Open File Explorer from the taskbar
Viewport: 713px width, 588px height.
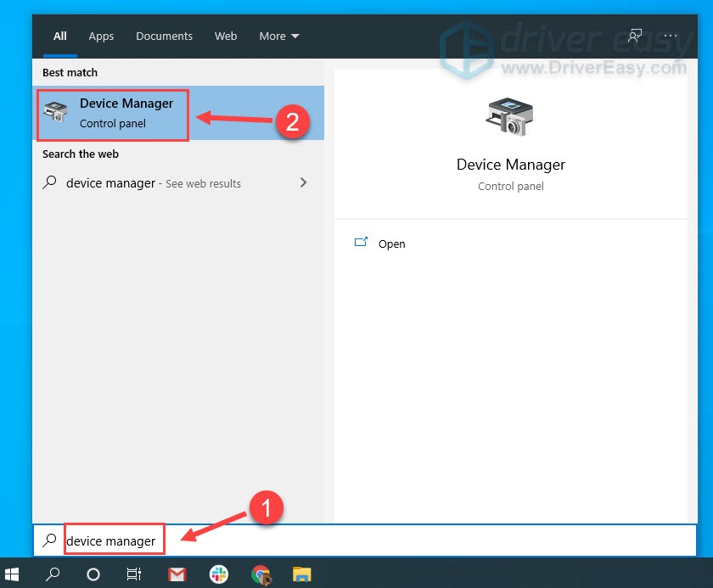click(302, 574)
